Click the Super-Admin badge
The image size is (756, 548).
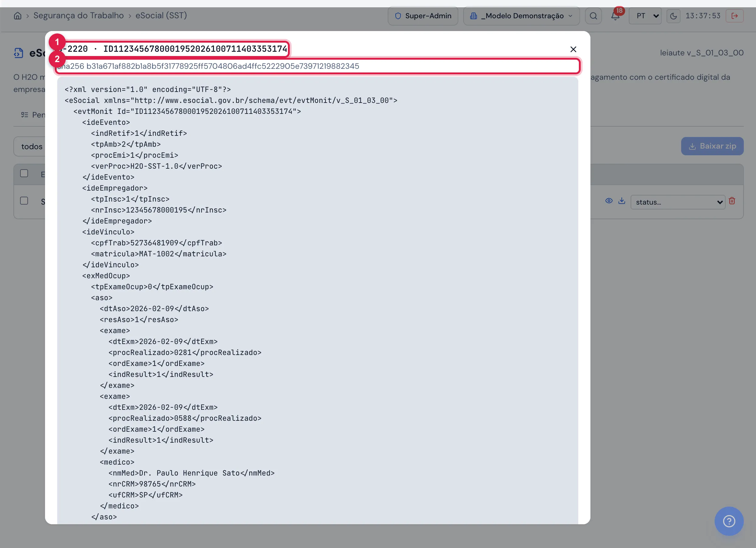pyautogui.click(x=423, y=16)
